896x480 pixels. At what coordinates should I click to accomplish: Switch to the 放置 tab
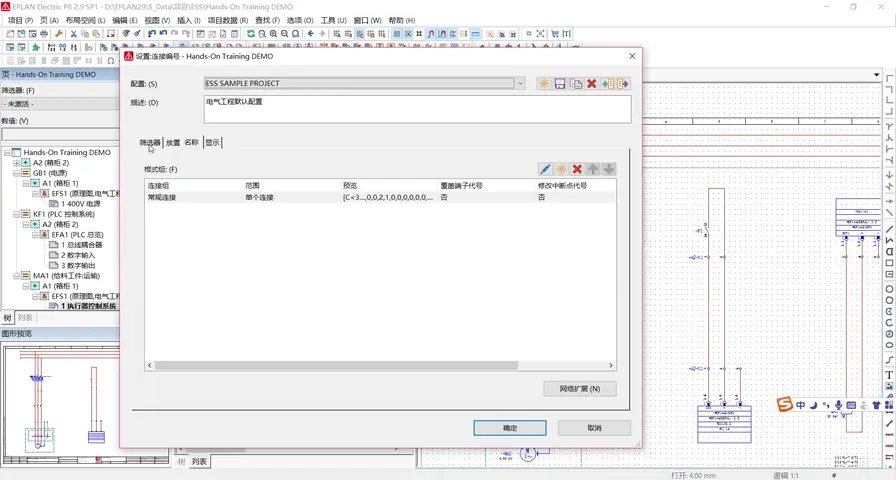(x=173, y=142)
